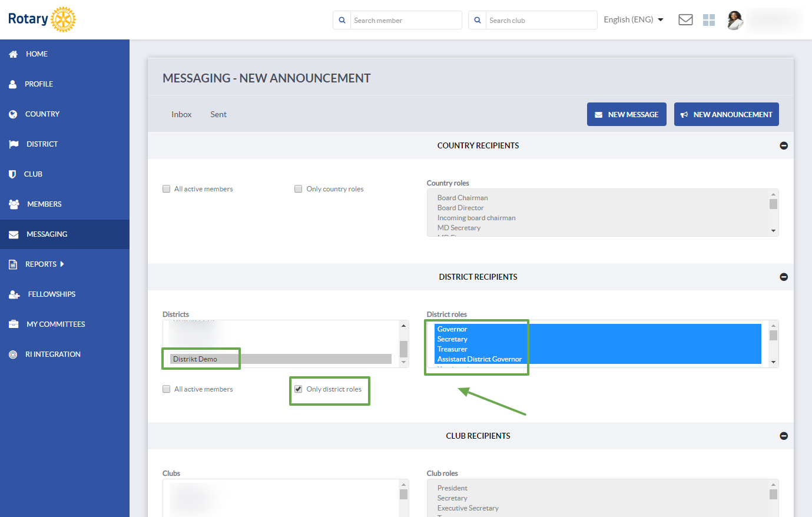Viewport: 812px width, 517px height.
Task: Click the Rotary logo
Action: [42, 19]
